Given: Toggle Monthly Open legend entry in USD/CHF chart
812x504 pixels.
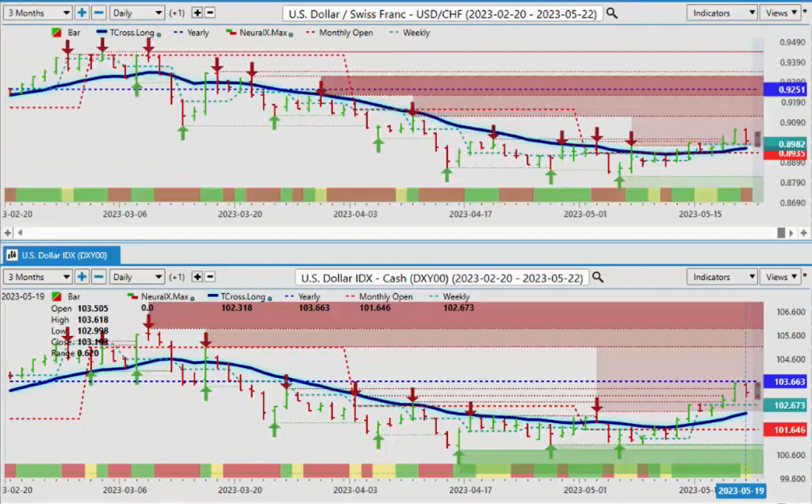Looking at the screenshot, I should click(339, 32).
